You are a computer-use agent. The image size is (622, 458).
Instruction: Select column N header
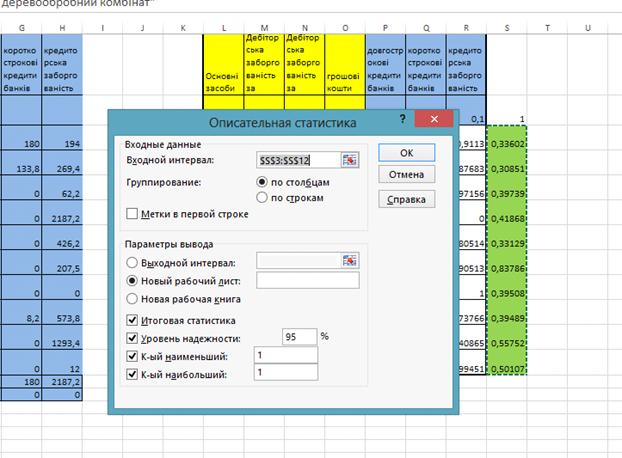click(305, 28)
